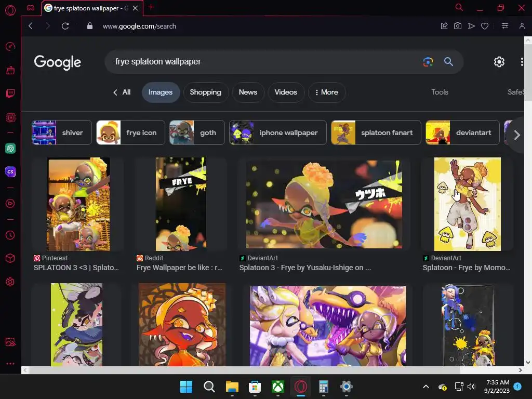Screen dimensions: 532x399
Task: Click the site lock security icon
Action: tap(89, 26)
